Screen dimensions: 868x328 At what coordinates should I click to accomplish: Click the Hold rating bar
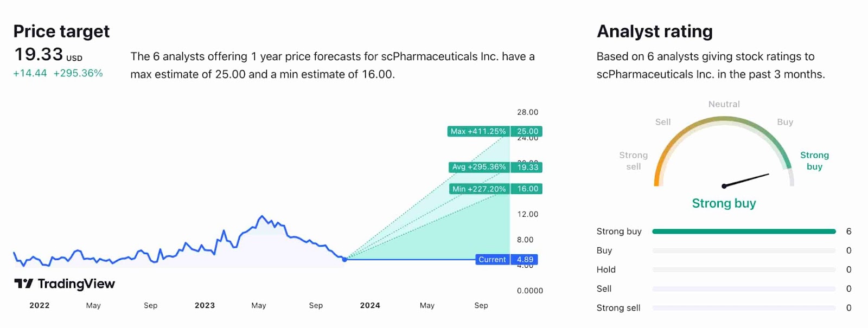click(x=744, y=269)
